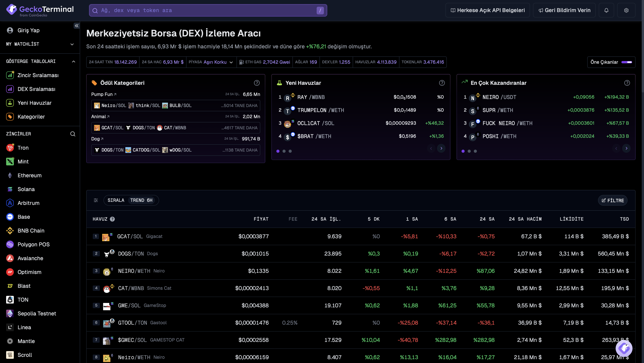644x363 pixels.
Task: Select second carousel dot in Yeni Havuzlar
Action: (x=284, y=151)
